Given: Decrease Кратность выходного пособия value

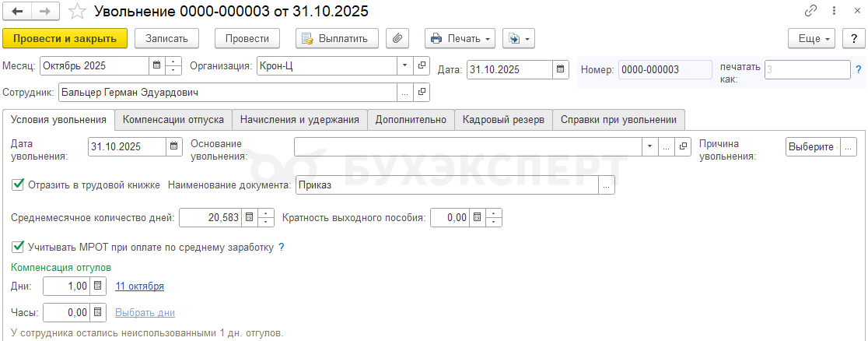Looking at the screenshot, I should click(494, 223).
